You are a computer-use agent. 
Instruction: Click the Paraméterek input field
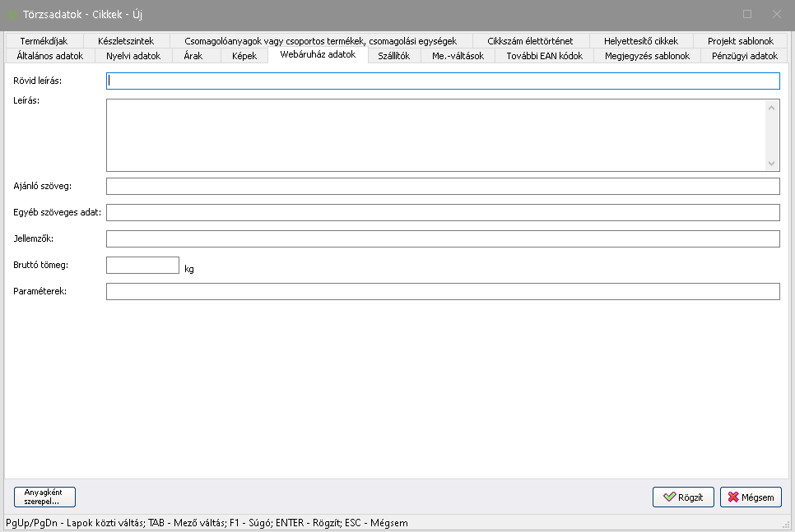tap(443, 292)
